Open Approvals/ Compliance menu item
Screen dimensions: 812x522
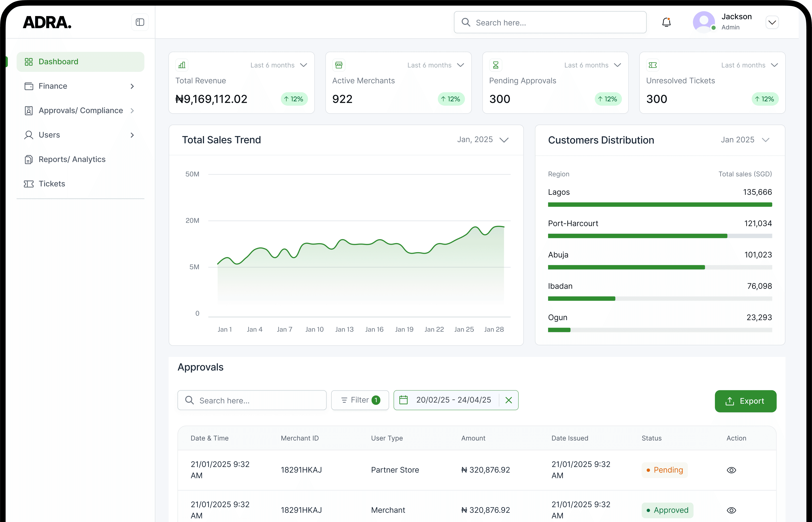pyautogui.click(x=80, y=110)
